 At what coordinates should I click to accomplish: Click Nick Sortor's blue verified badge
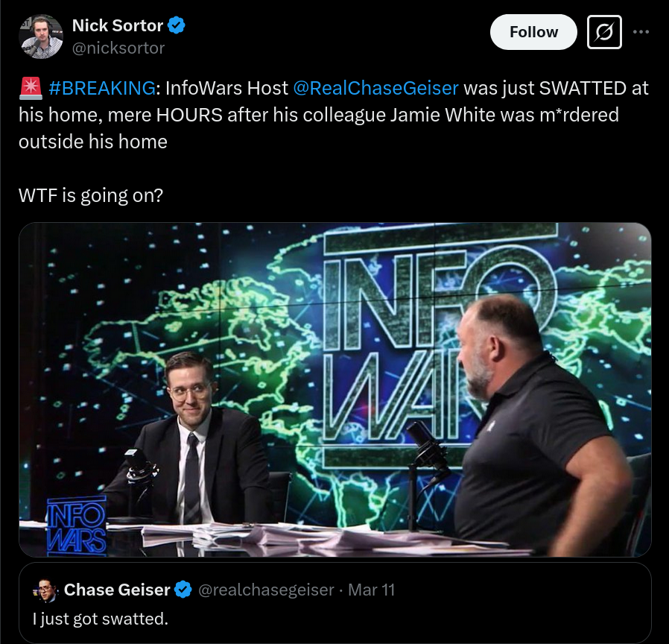click(177, 25)
